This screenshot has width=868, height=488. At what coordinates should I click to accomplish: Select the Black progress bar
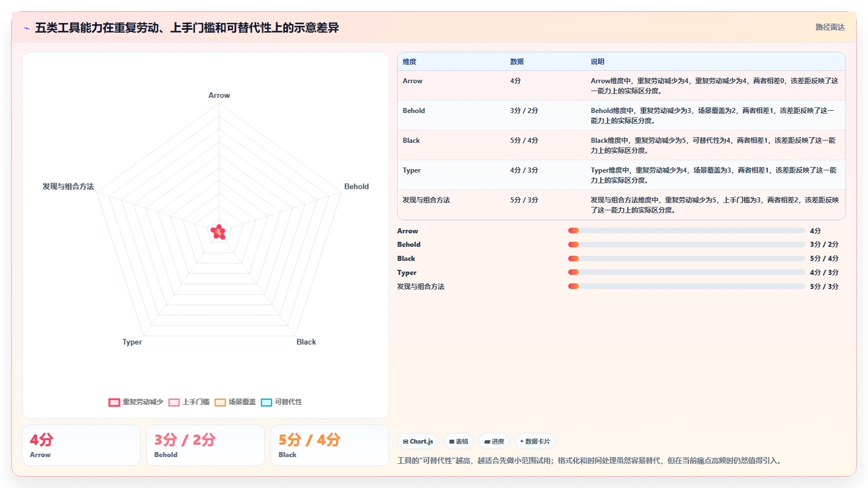(x=686, y=259)
